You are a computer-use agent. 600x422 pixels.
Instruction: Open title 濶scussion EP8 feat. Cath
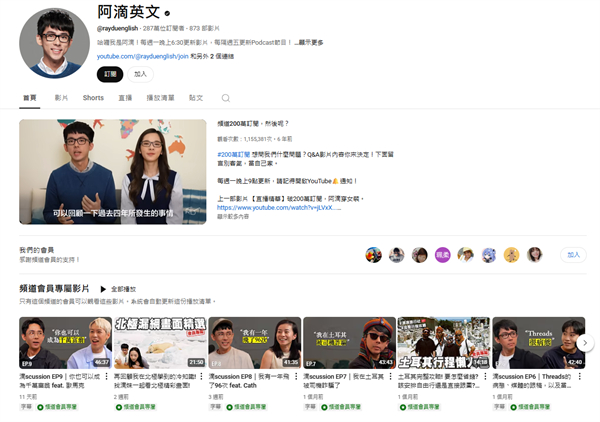[x=250, y=381]
